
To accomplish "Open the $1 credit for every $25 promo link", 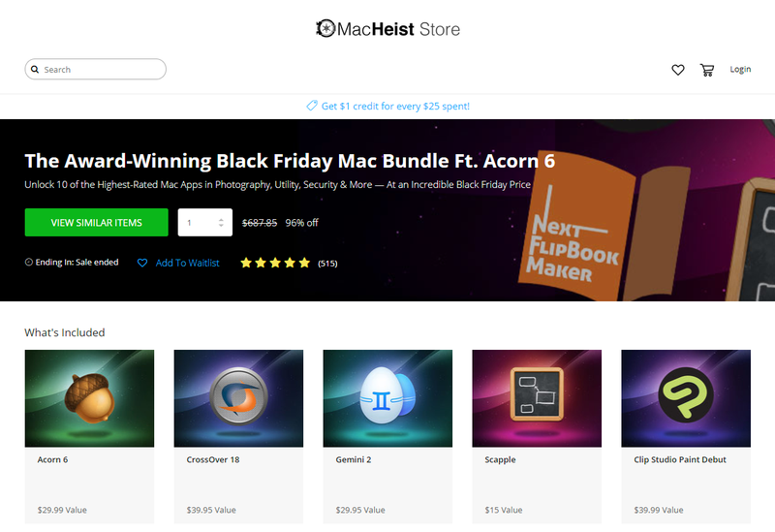I will point(395,106).
